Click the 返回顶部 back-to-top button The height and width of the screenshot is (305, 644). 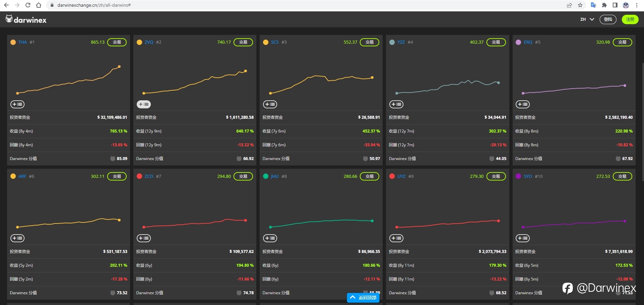point(363,298)
